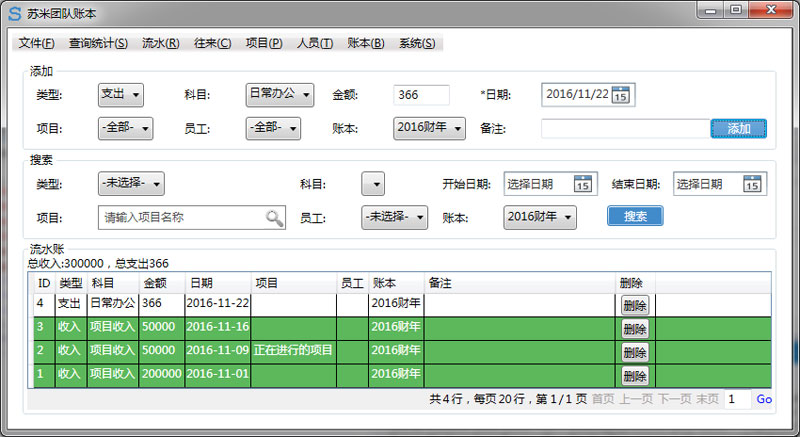Focus the page number box
The image size is (800, 437).
(x=737, y=399)
